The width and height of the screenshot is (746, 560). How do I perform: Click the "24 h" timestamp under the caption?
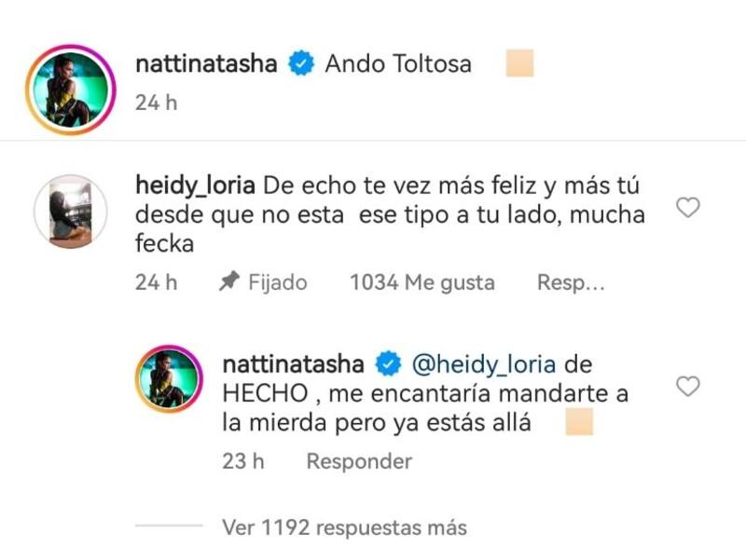click(x=156, y=103)
